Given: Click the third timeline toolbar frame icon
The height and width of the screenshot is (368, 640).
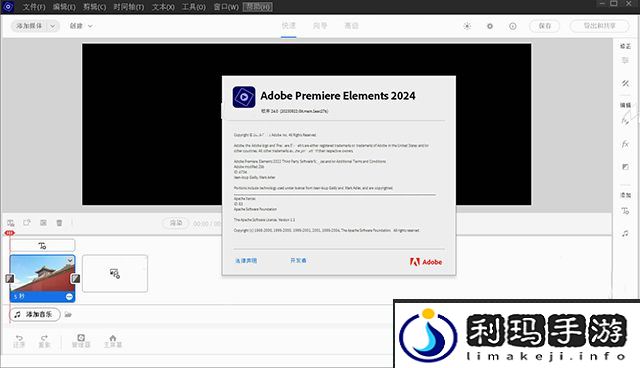Looking at the screenshot, I should pos(43,222).
